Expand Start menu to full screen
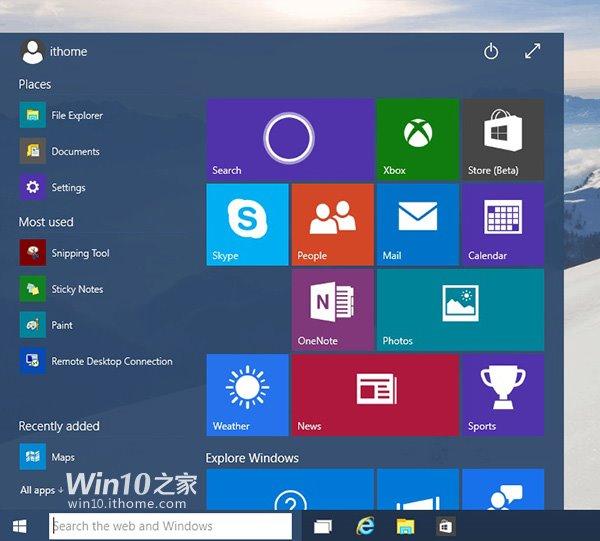Viewport: 600px width, 541px height. (x=533, y=51)
